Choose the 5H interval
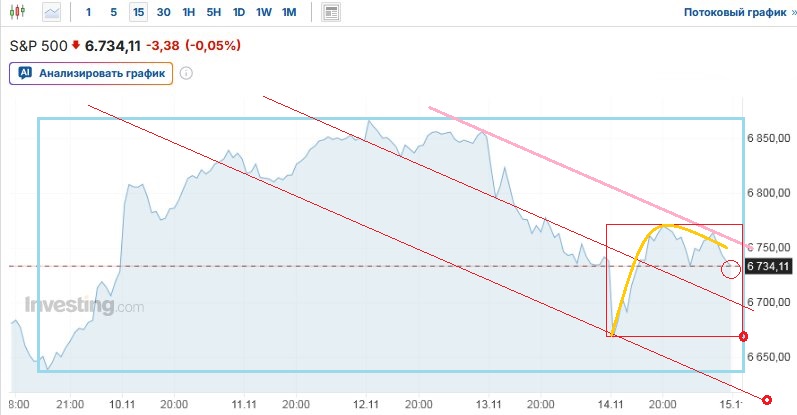The width and height of the screenshot is (797, 415). pyautogui.click(x=214, y=13)
